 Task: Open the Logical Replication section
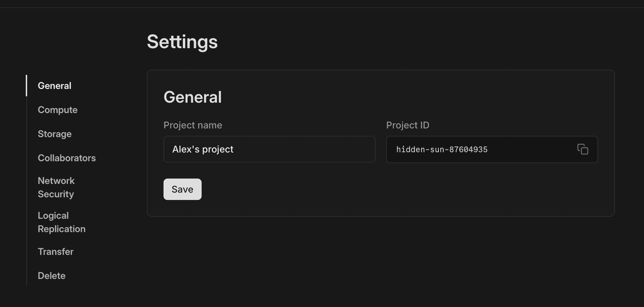61,222
